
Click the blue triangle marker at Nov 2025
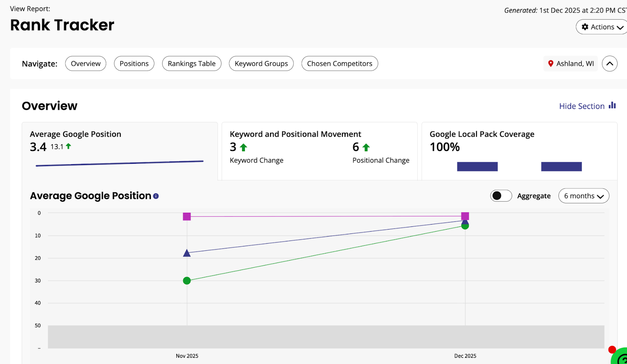click(x=187, y=253)
